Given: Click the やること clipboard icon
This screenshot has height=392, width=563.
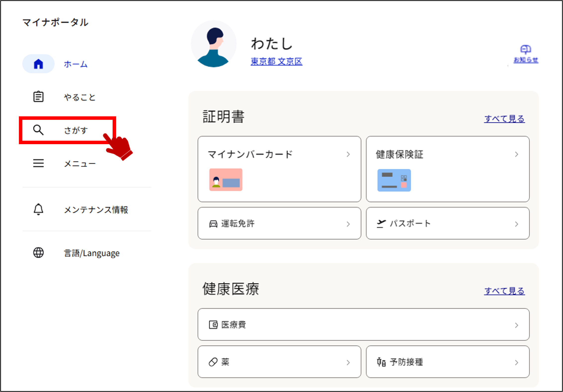Looking at the screenshot, I should pos(39,96).
